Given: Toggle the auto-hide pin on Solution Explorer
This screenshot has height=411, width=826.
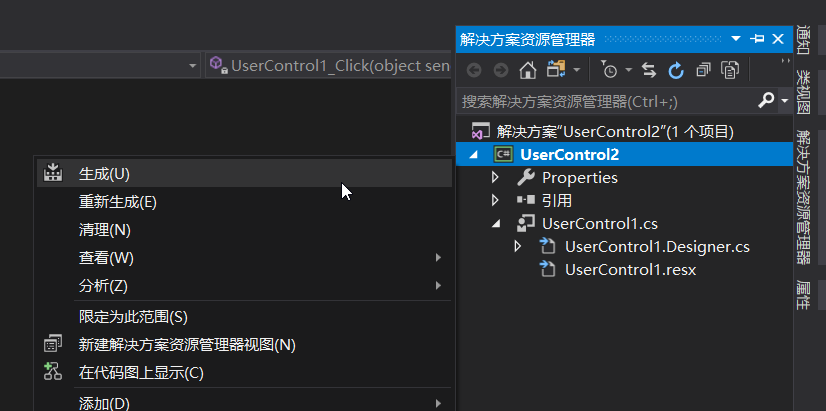Looking at the screenshot, I should (757, 38).
